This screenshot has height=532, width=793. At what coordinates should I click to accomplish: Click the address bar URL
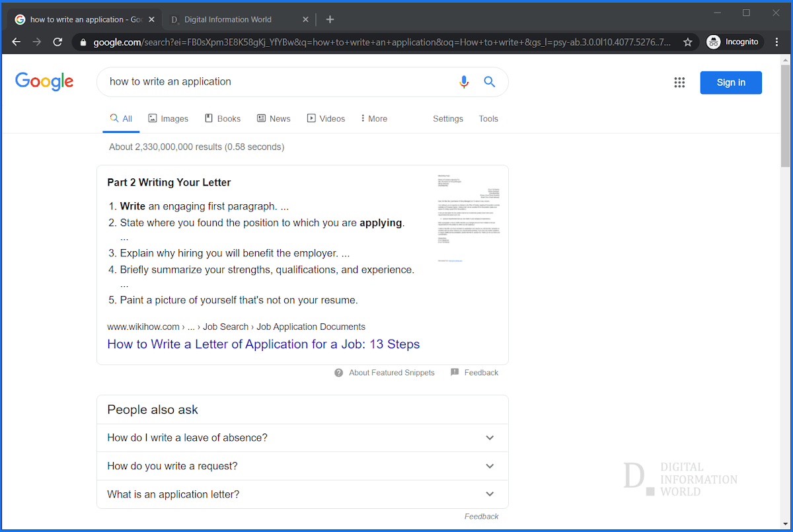tap(381, 42)
